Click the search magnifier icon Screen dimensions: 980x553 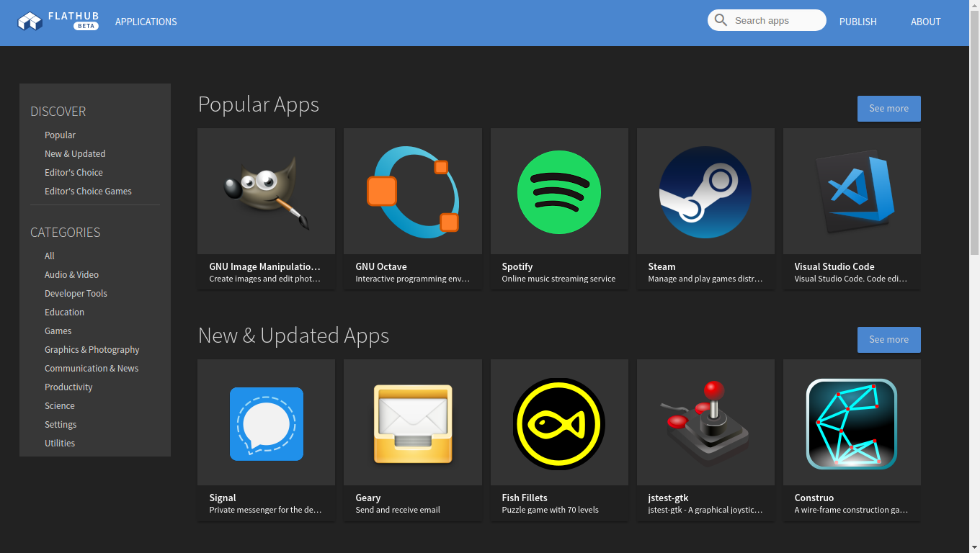(x=721, y=20)
